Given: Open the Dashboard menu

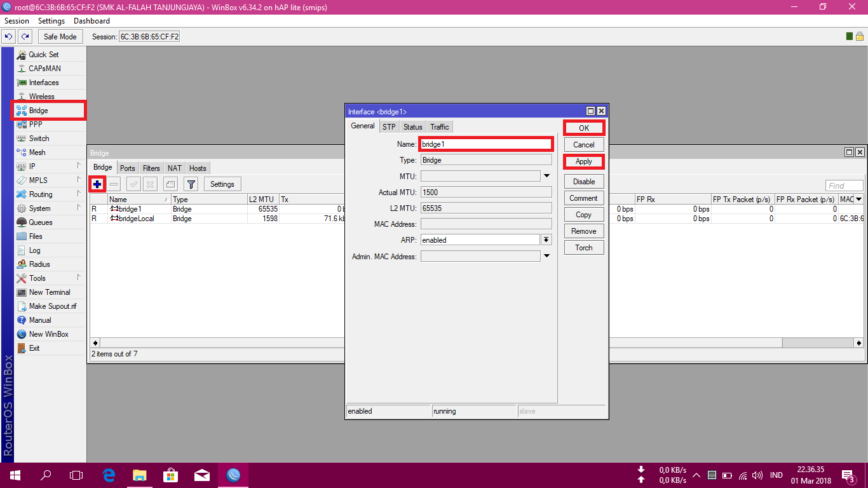Looking at the screenshot, I should (x=92, y=21).
